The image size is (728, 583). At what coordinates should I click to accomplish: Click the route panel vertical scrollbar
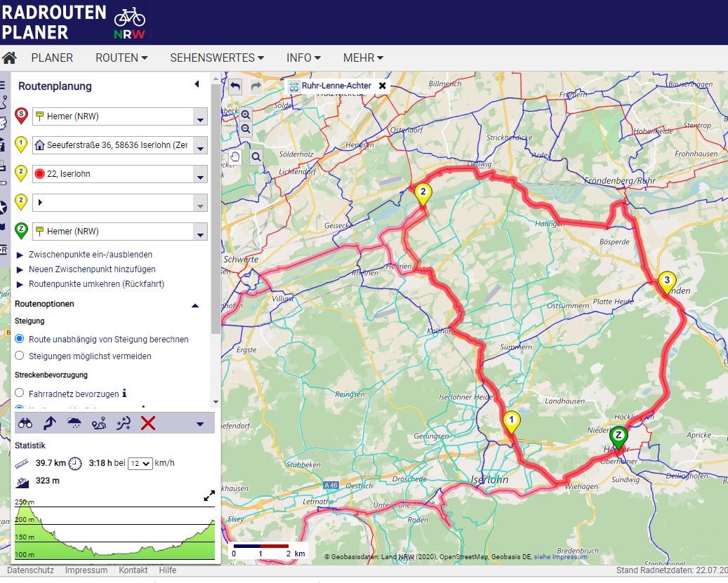pos(216,208)
